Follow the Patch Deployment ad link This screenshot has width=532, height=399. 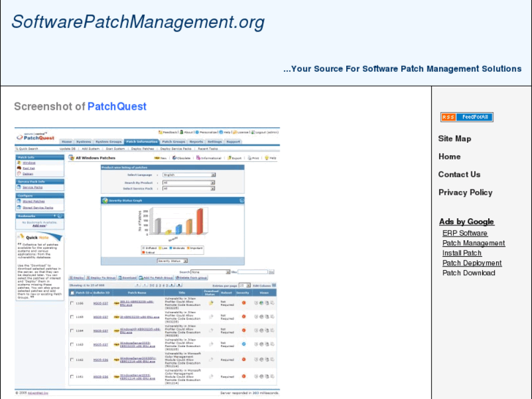point(472,263)
